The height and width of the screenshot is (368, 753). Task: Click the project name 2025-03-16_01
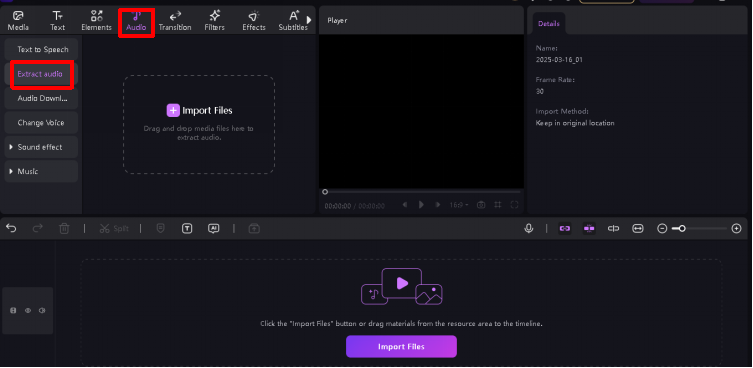pyautogui.click(x=559, y=60)
